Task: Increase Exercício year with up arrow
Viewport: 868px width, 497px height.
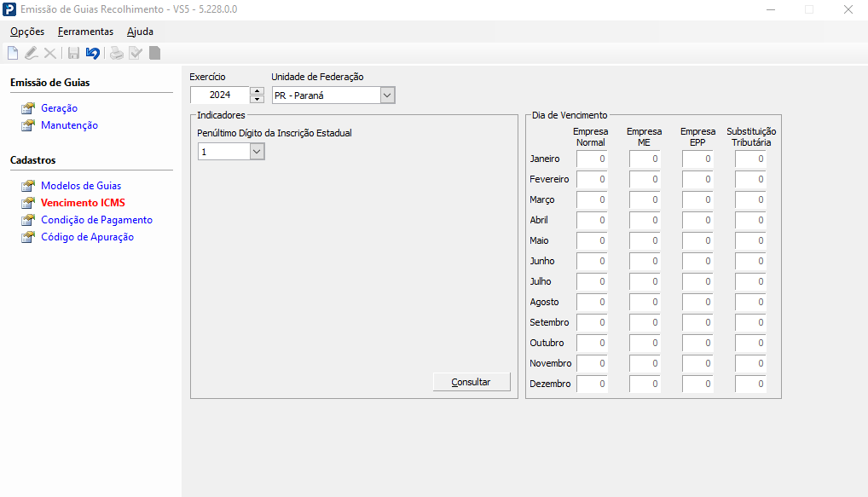Action: pyautogui.click(x=257, y=90)
